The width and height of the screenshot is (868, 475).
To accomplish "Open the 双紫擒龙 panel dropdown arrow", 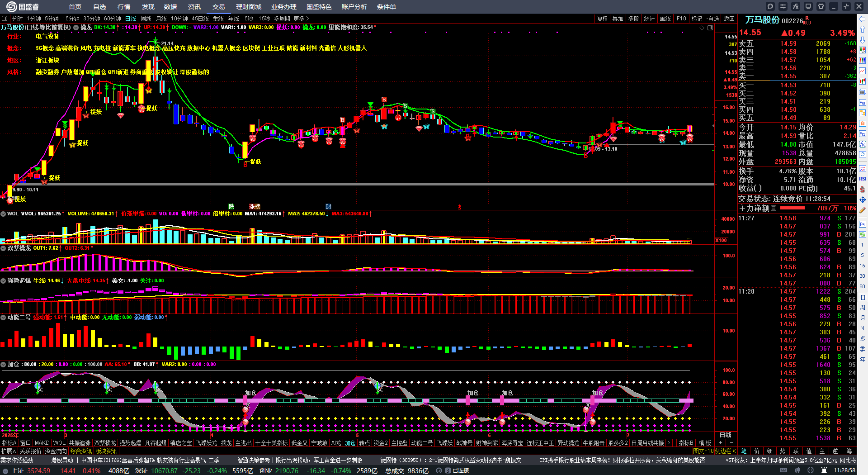I will pyautogui.click(x=3, y=248).
